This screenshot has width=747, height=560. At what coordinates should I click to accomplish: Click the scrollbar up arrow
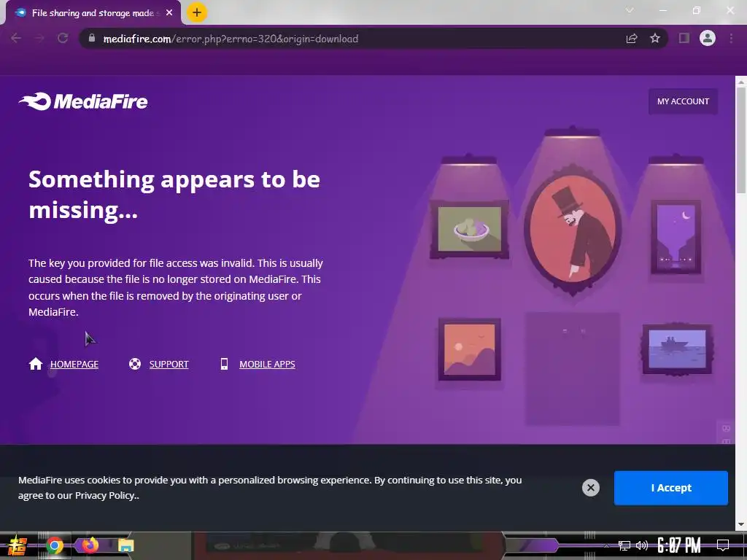741,82
